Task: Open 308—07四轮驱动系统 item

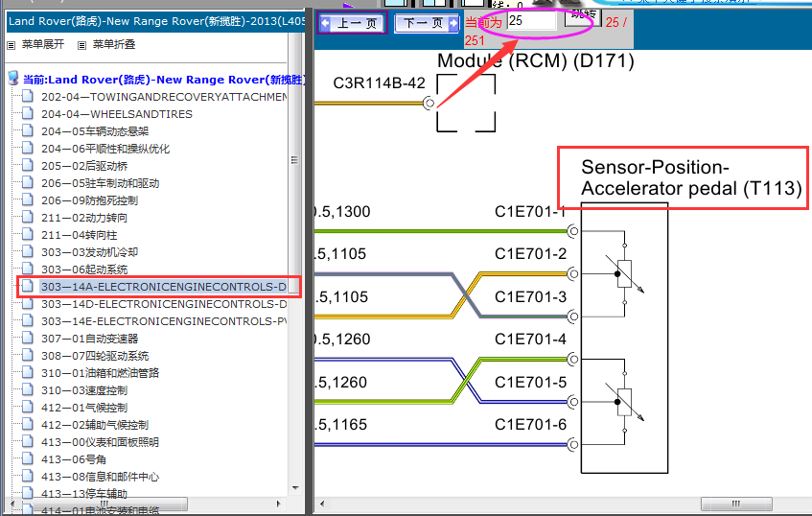Action: (x=95, y=356)
